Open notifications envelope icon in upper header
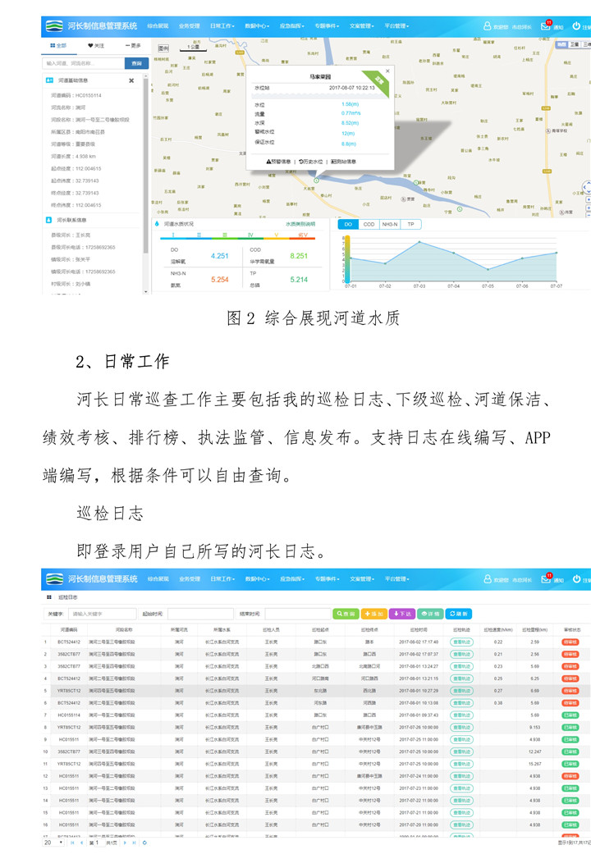The width and height of the screenshot is (591, 868). click(546, 25)
